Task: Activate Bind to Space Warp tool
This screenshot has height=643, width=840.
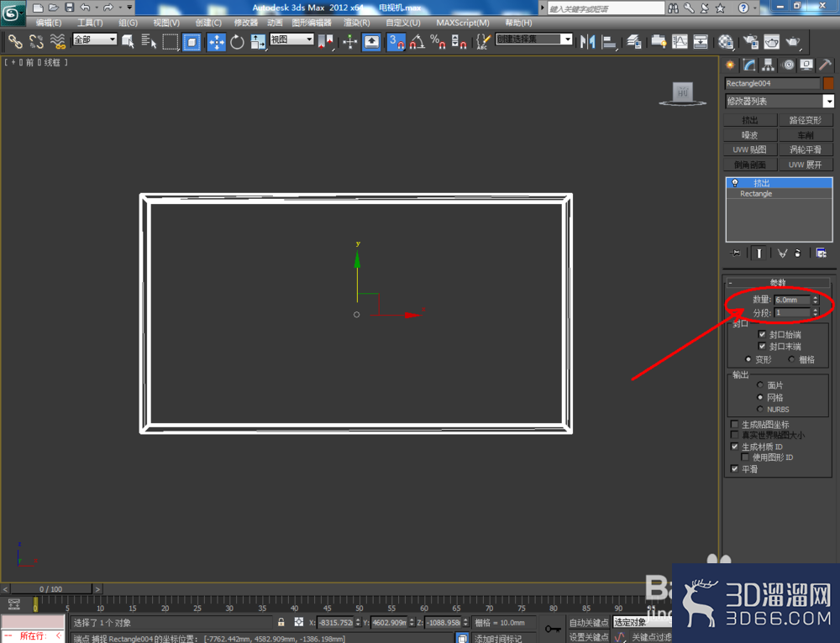Action: 57,42
